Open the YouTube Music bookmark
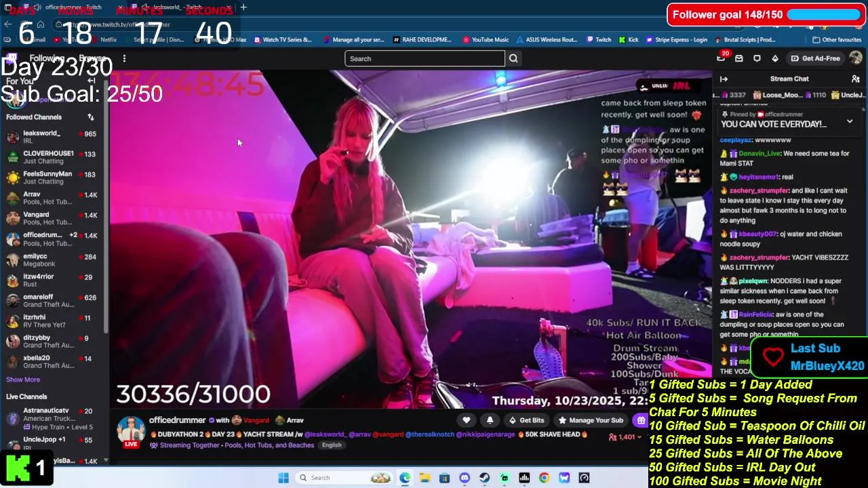This screenshot has height=488, width=868. [486, 39]
